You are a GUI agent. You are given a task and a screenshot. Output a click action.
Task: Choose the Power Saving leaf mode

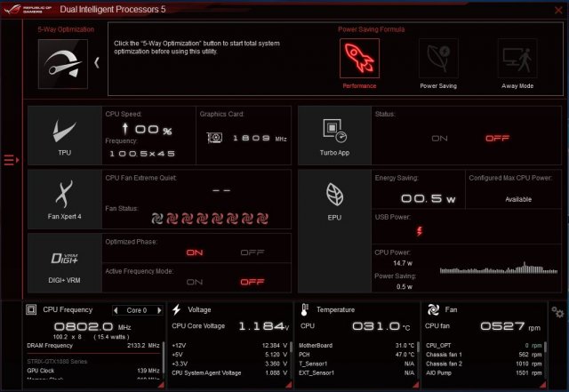pyautogui.click(x=438, y=60)
